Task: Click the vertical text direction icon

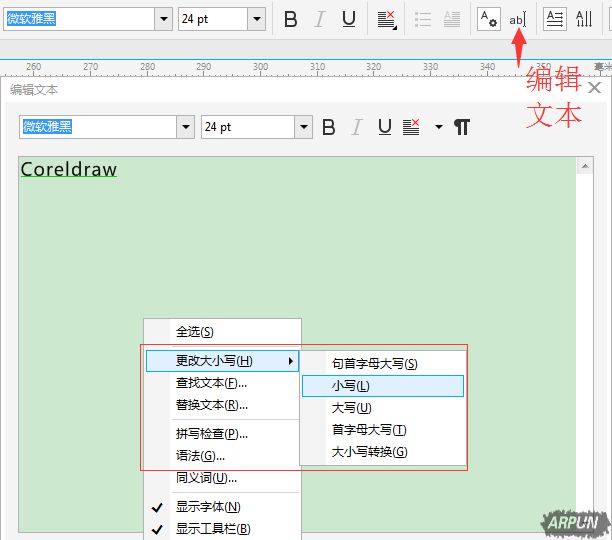Action: [x=584, y=19]
